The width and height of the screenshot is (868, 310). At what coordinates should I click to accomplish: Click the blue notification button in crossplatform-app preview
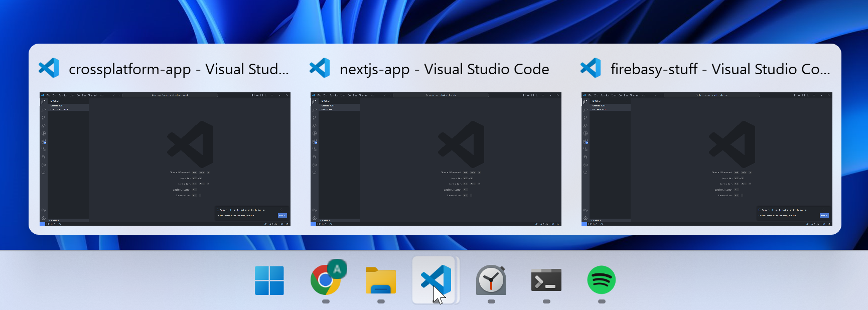pos(282,215)
